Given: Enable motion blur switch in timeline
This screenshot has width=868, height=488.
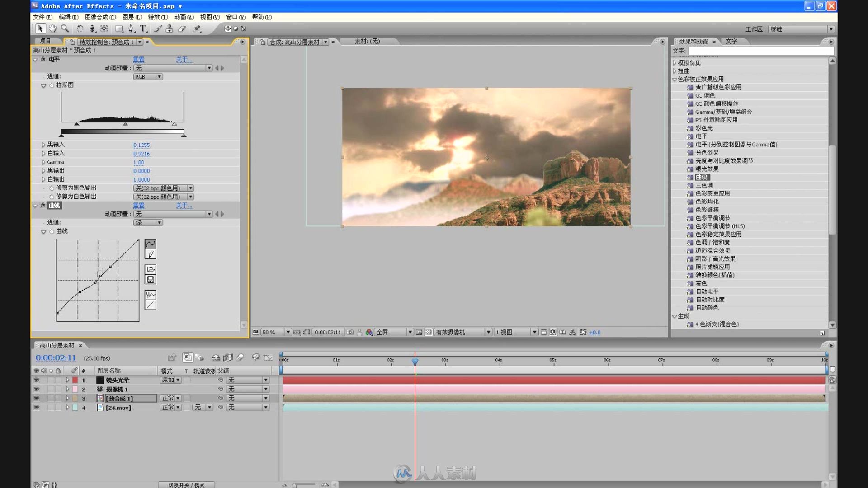Looking at the screenshot, I should click(240, 357).
